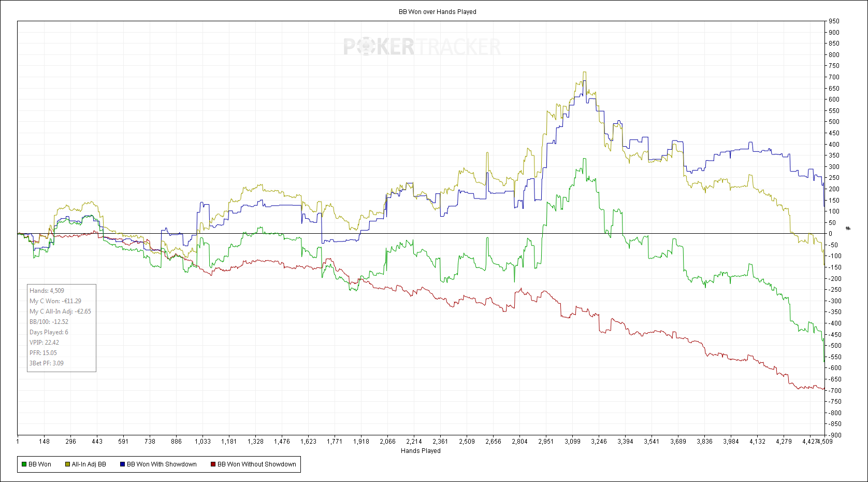The width and height of the screenshot is (868, 482).
Task: Click the red BB Won Without Showdown swatch
Action: [x=213, y=464]
